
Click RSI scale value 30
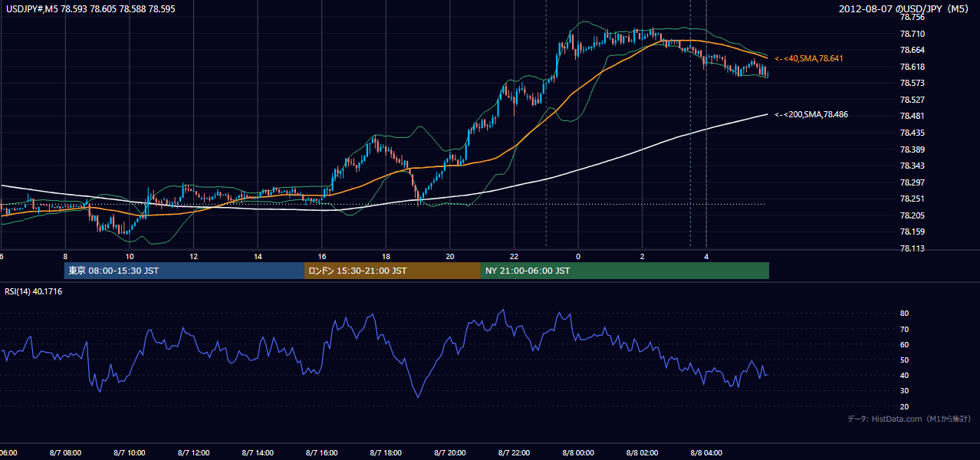click(x=904, y=391)
